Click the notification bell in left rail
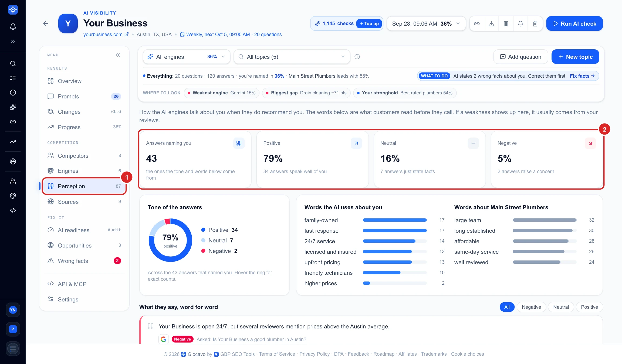 13,26
